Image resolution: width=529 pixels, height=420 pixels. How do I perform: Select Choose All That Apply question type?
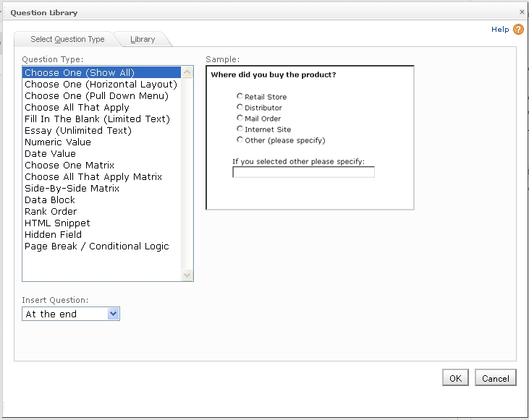(77, 107)
